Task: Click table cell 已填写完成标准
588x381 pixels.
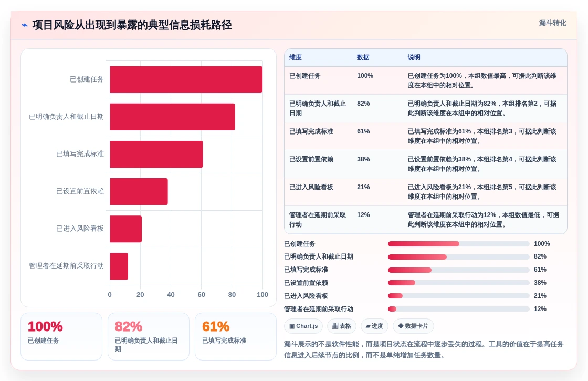Action: [311, 131]
